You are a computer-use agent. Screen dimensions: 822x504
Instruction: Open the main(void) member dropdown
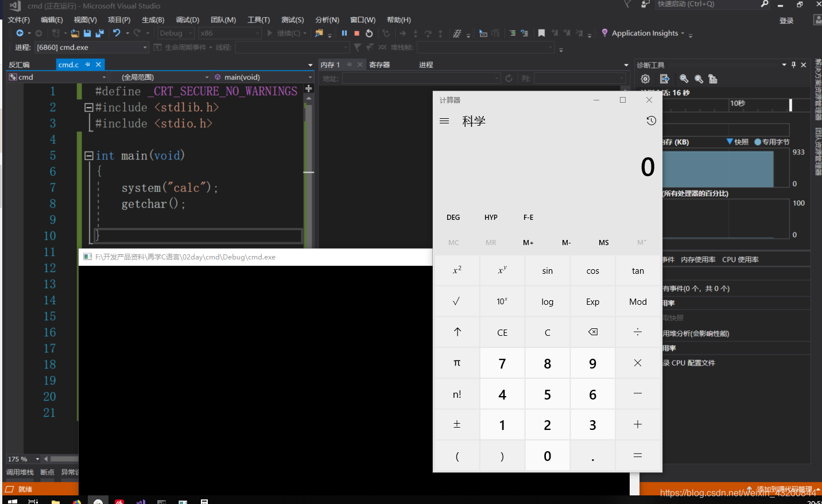point(263,77)
